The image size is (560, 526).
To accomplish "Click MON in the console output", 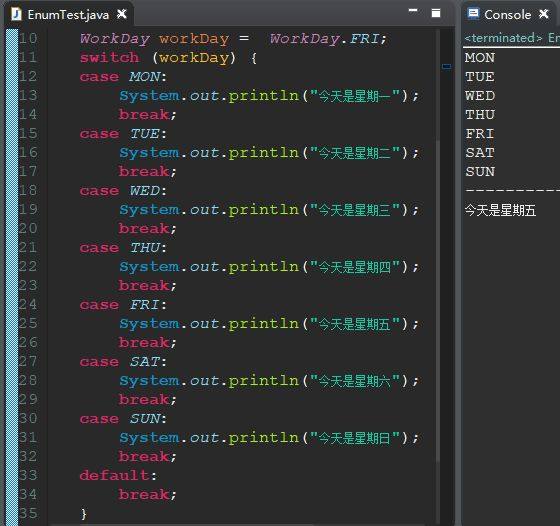I will click(480, 57).
